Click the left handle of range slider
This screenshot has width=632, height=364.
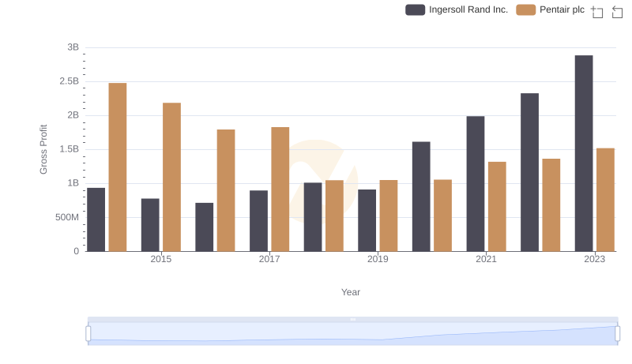(x=88, y=333)
